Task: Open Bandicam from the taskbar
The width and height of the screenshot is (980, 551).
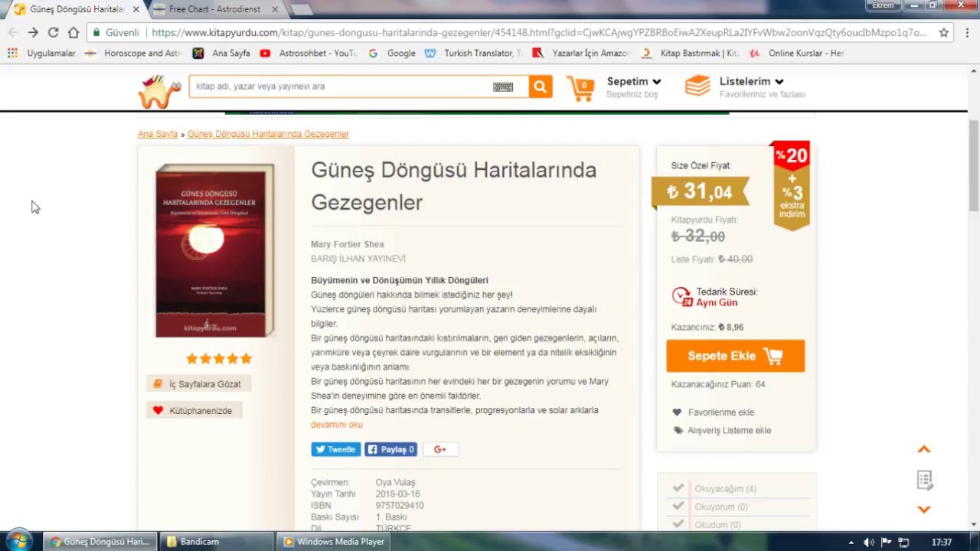Action: tap(217, 541)
